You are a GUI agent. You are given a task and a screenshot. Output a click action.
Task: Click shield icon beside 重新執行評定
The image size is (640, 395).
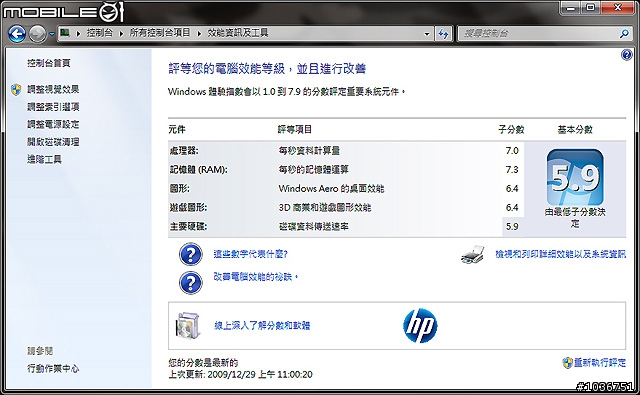[x=567, y=363]
